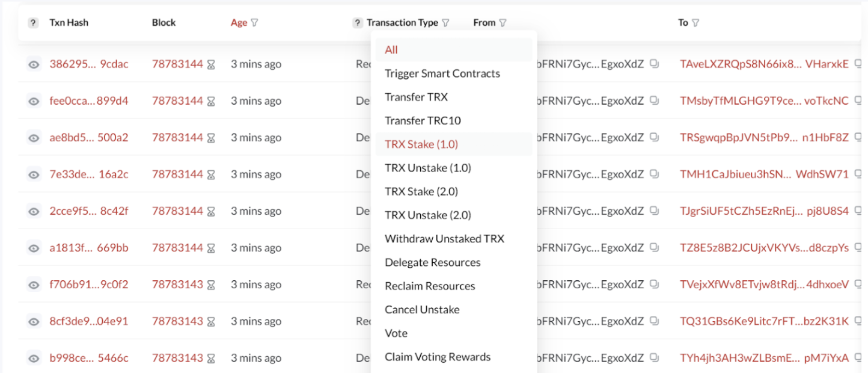
Task: Click the eye icon for transaction 386295...9cdac
Action: (34, 64)
